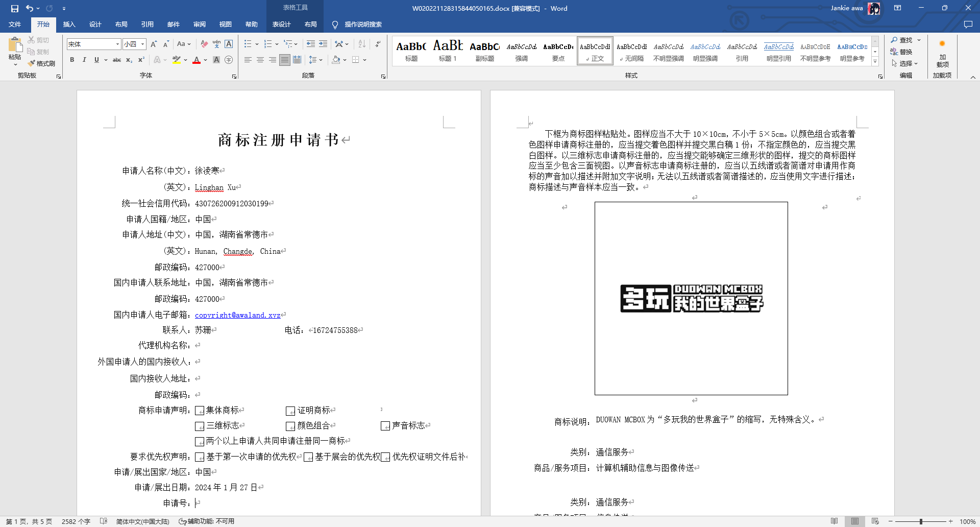Viewport: 980px width, 527px height.
Task: Click Clear All Formatting icon
Action: tap(204, 44)
